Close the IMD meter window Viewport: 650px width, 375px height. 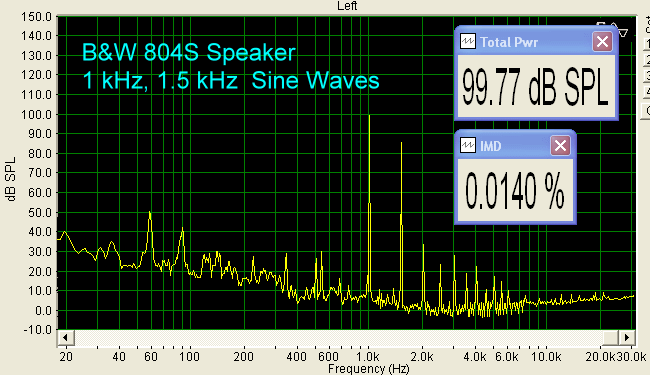coord(560,145)
